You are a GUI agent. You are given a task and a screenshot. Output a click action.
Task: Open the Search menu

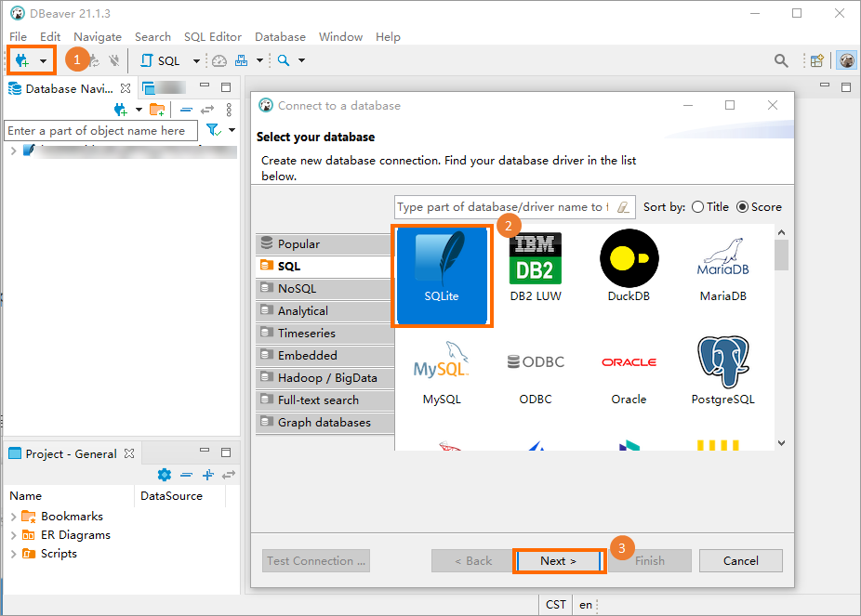click(x=152, y=37)
